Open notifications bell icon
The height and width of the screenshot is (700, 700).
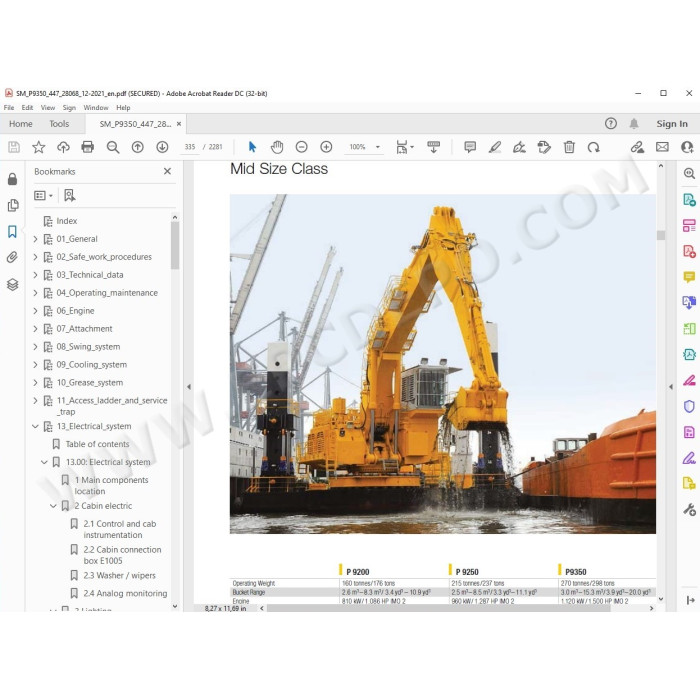[634, 124]
